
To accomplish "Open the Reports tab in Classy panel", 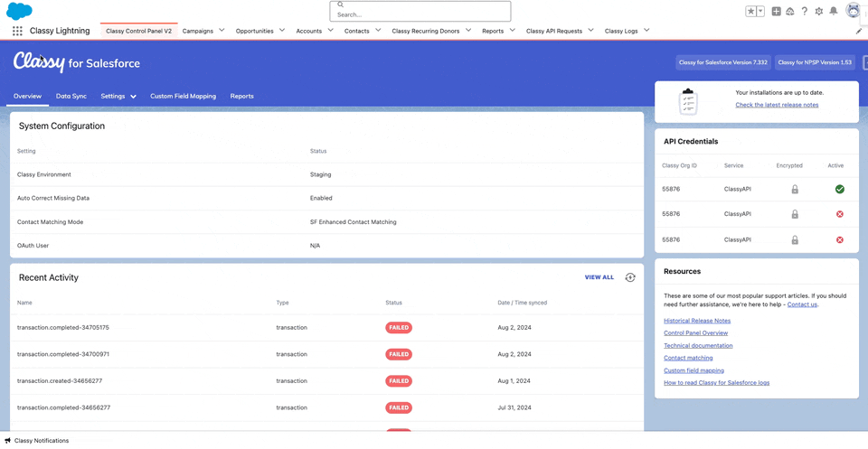I will 242,96.
